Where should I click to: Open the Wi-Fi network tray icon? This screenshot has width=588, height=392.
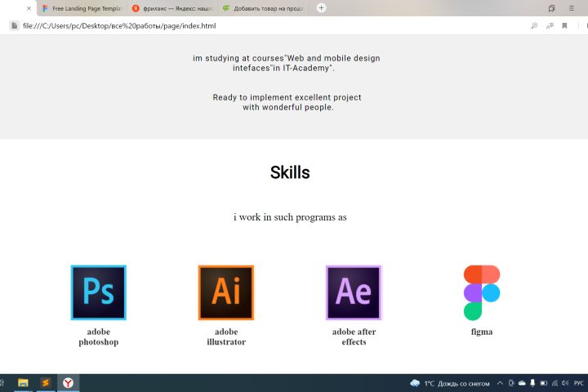click(555, 383)
